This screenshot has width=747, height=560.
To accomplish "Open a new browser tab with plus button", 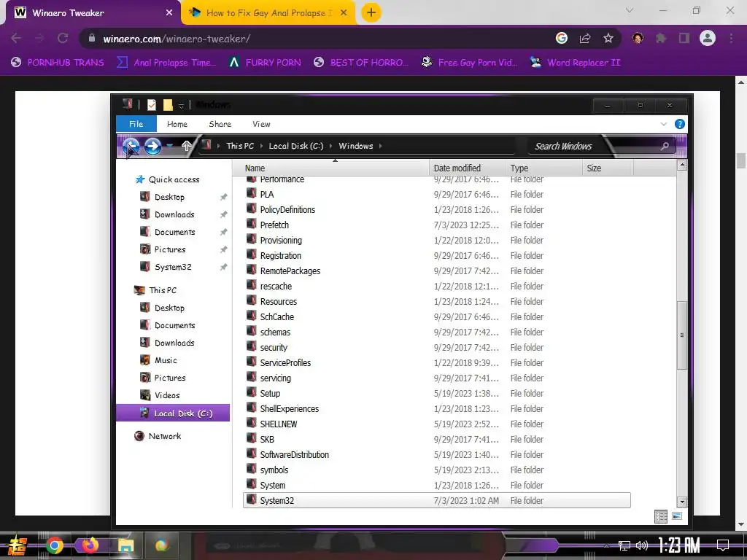I will pyautogui.click(x=371, y=12).
